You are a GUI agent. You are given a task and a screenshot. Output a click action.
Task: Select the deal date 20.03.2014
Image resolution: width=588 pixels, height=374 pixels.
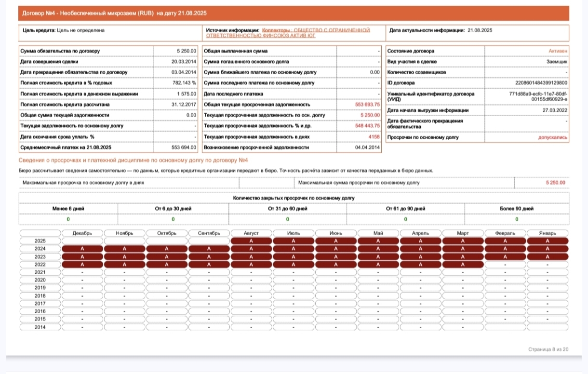184,61
